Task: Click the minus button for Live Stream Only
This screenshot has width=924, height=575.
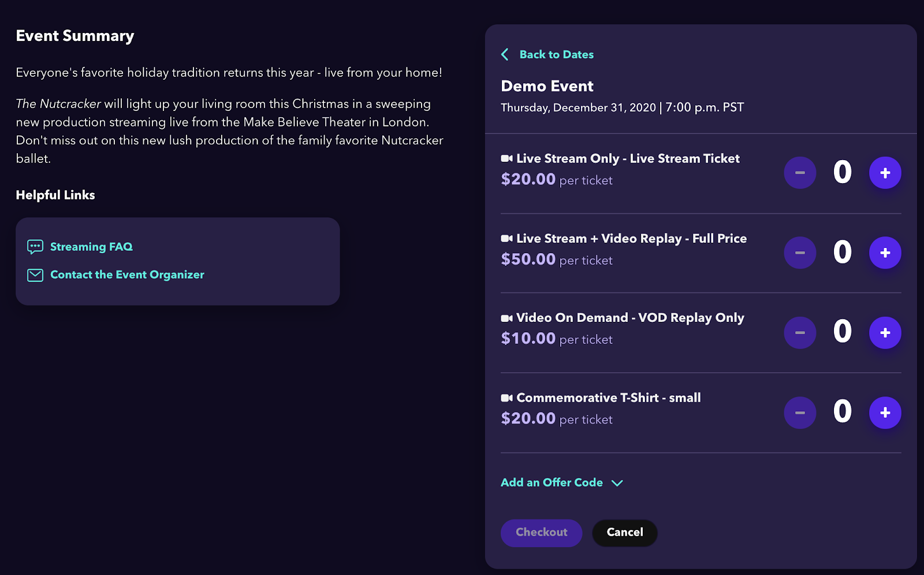Action: tap(800, 172)
